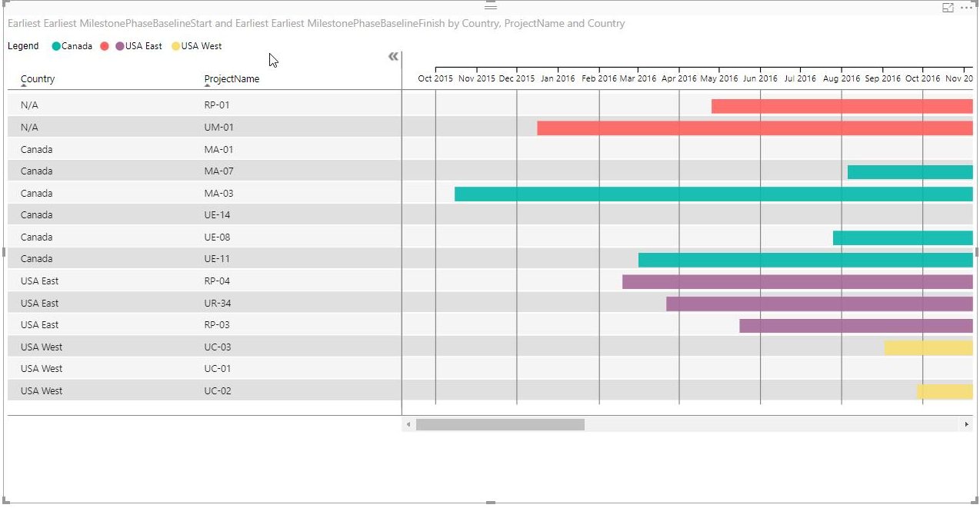Sort by the ProjectName column header
This screenshot has height=508, width=980.
232,79
